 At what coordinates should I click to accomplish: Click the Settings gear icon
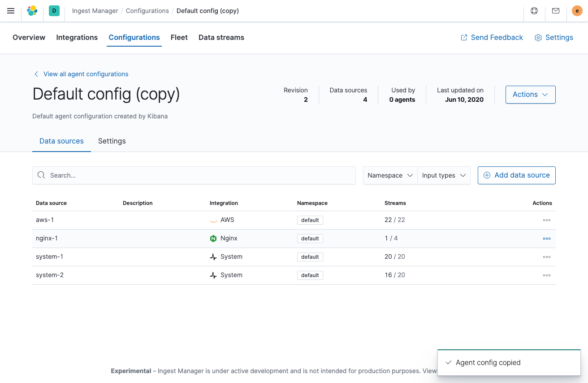pyautogui.click(x=538, y=38)
